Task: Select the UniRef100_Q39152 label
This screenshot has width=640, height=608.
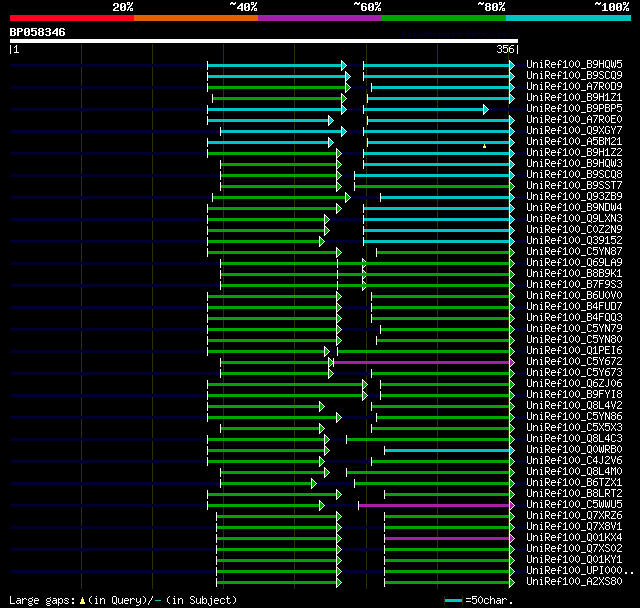Action: pyautogui.click(x=574, y=241)
